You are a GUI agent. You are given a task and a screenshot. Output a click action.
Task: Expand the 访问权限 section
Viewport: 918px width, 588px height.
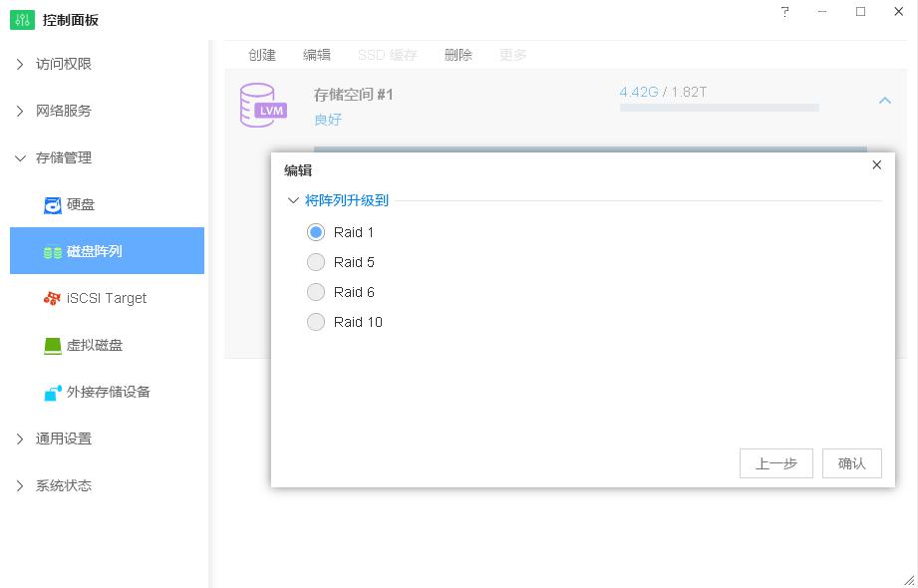[x=20, y=65]
